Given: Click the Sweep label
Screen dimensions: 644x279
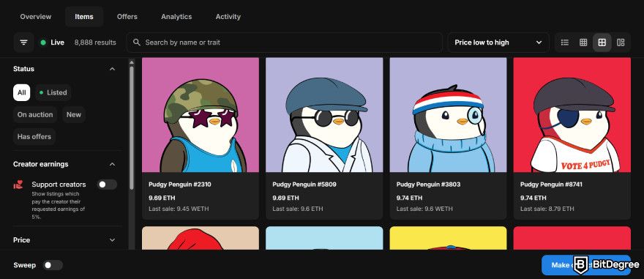Looking at the screenshot, I should 25,265.
